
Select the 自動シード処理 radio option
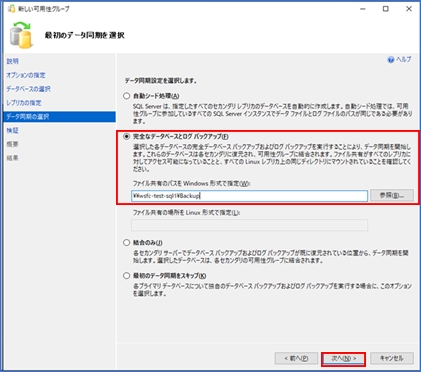[x=126, y=96]
